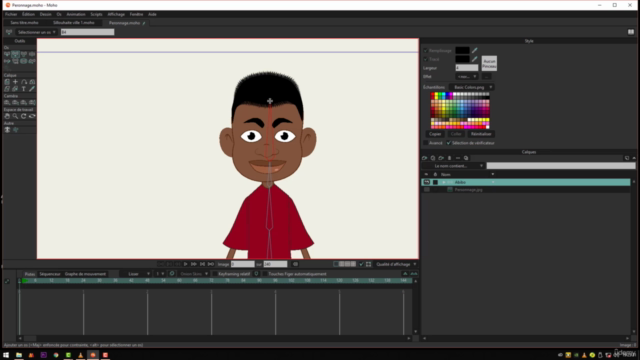Click the Tracé black color swatch
Image resolution: width=640 pixels, height=360 pixels.
pos(462,59)
